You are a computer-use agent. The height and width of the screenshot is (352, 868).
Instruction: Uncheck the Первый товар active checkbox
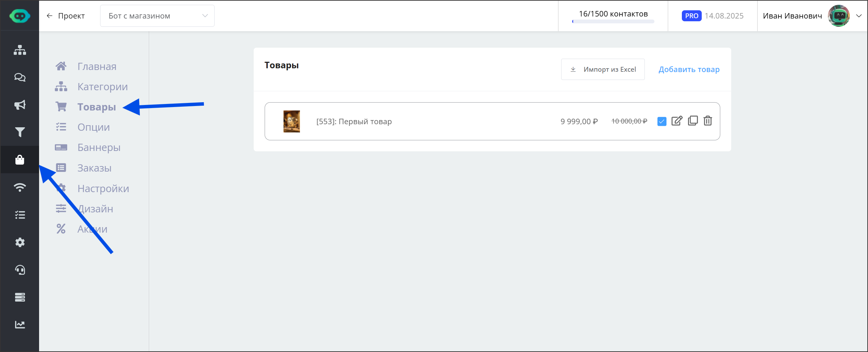click(x=662, y=121)
